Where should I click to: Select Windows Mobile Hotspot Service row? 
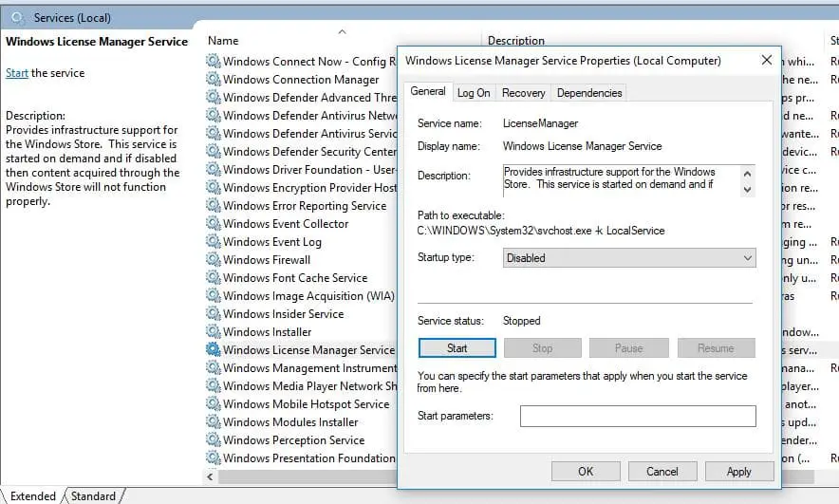pos(306,404)
